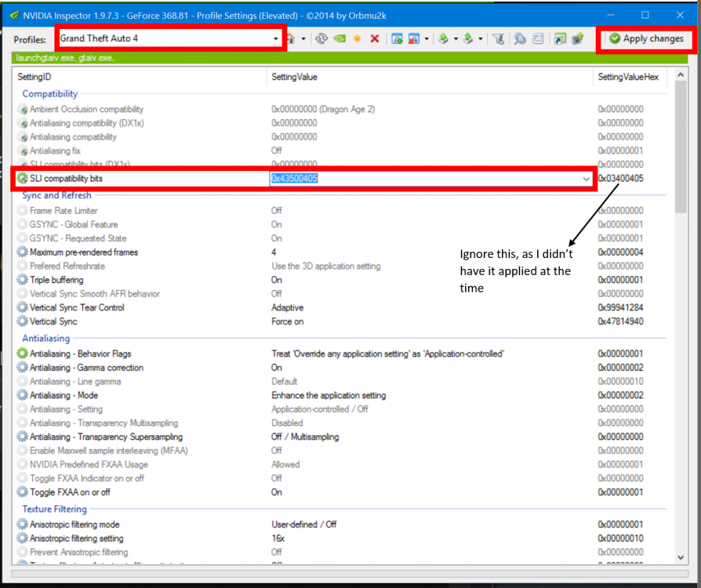This screenshot has width=701, height=588.
Task: Click the '16x' anisotropic filtering value
Action: (278, 539)
